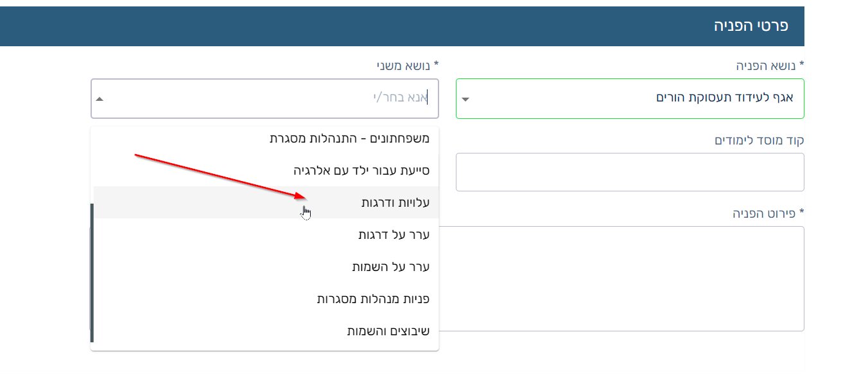Pick ערר על דרגות from list
Image resolution: width=868 pixels, height=377 pixels.
[x=394, y=235]
